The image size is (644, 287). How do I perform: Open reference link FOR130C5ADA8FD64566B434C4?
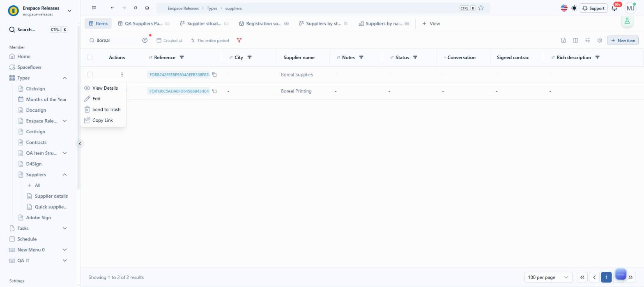(x=179, y=91)
